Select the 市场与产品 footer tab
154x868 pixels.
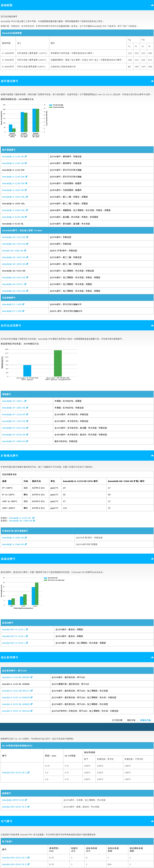coord(145,720)
